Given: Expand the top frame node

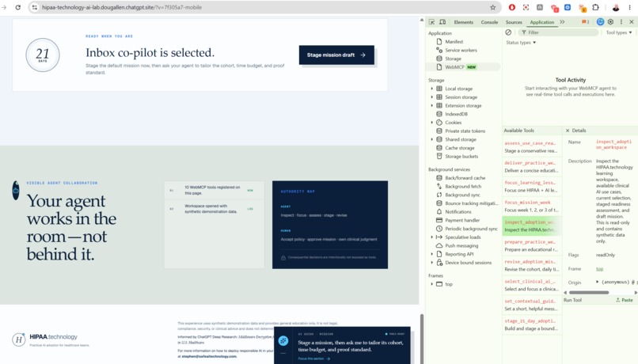Looking at the screenshot, I should tap(431, 284).
